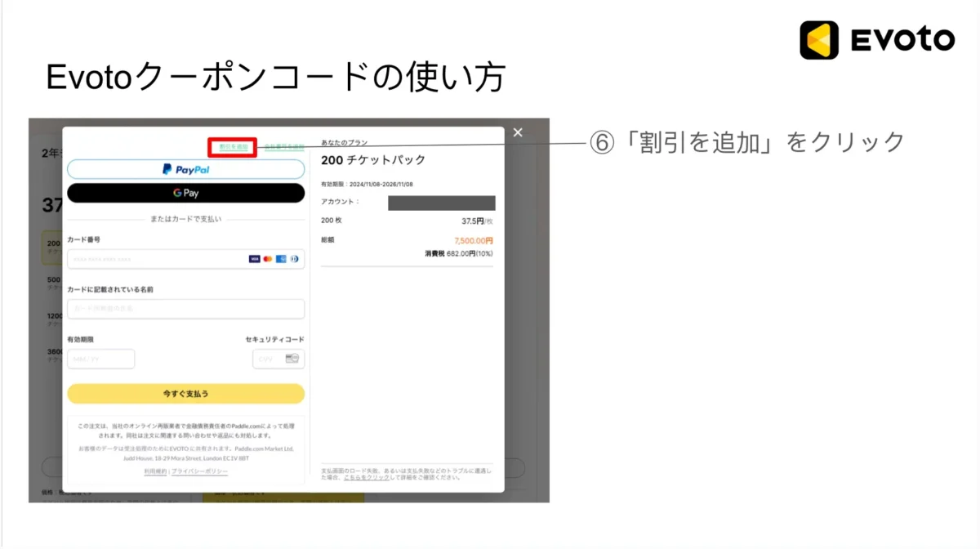Click the アカウント label

(341, 202)
